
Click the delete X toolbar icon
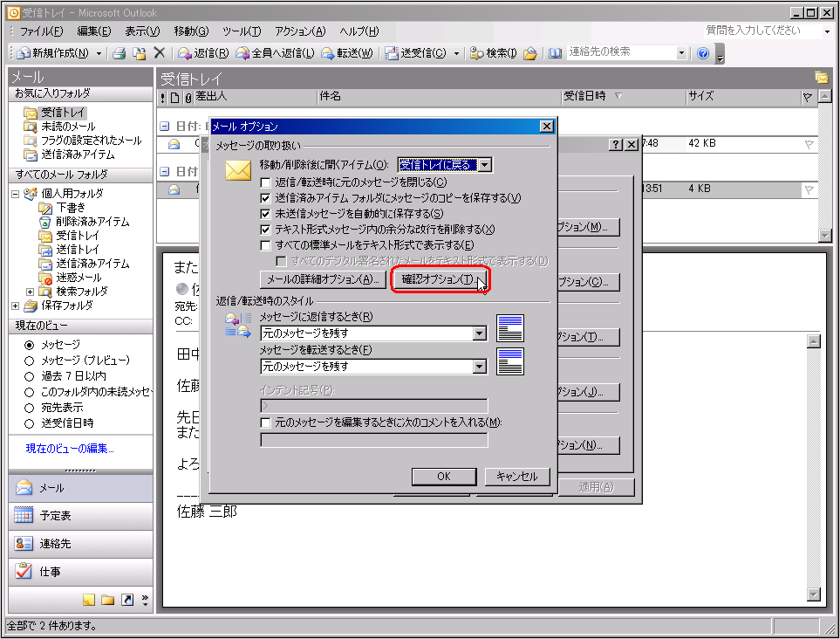click(x=159, y=52)
